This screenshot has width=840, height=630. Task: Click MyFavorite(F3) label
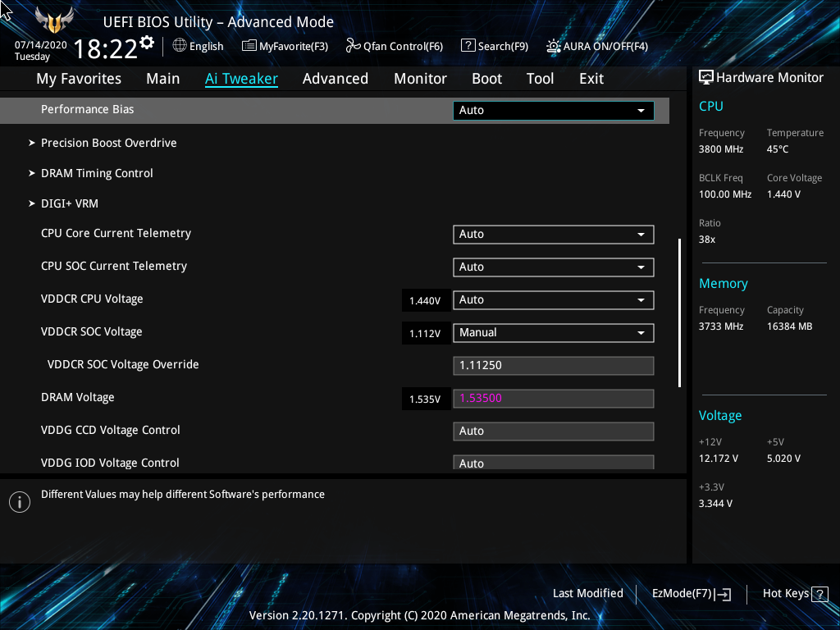tap(294, 47)
